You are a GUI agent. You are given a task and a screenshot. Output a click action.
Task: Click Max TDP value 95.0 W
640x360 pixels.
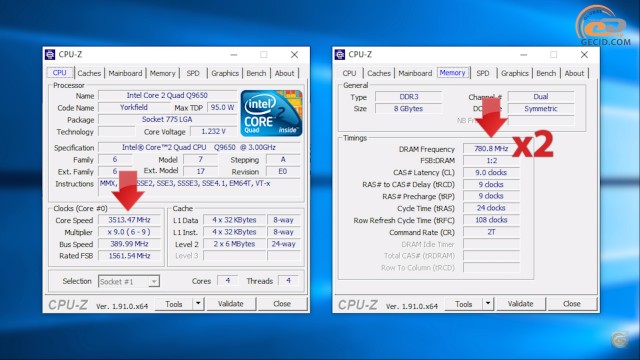(222, 107)
